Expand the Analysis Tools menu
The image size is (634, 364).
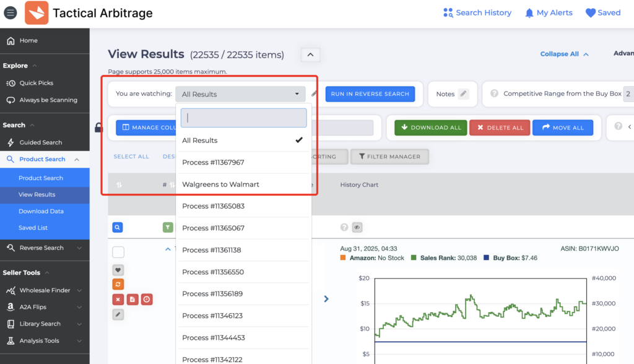tap(79, 341)
